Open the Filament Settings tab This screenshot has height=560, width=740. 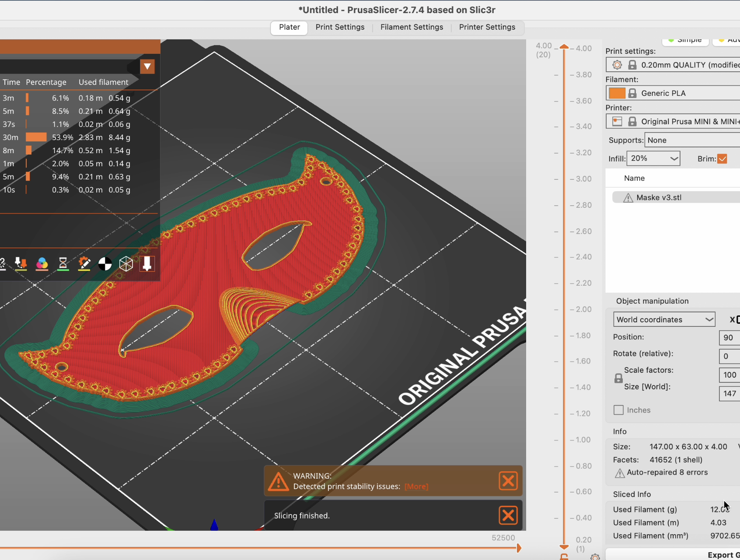[x=412, y=27]
